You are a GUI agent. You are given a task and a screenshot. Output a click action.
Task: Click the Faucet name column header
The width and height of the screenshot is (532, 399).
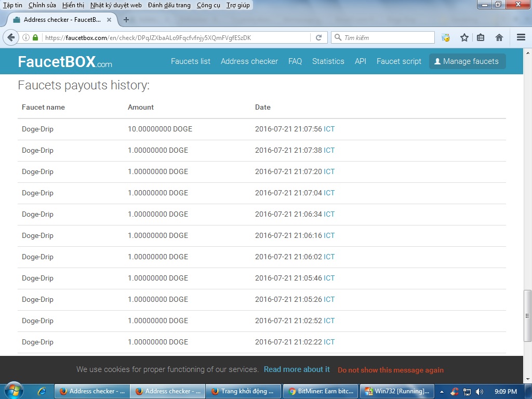click(43, 107)
